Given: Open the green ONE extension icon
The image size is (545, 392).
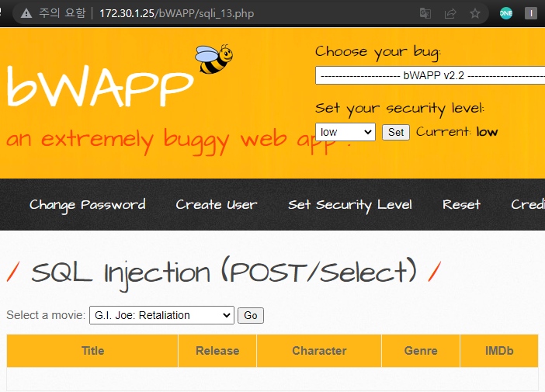Looking at the screenshot, I should click(x=505, y=13).
